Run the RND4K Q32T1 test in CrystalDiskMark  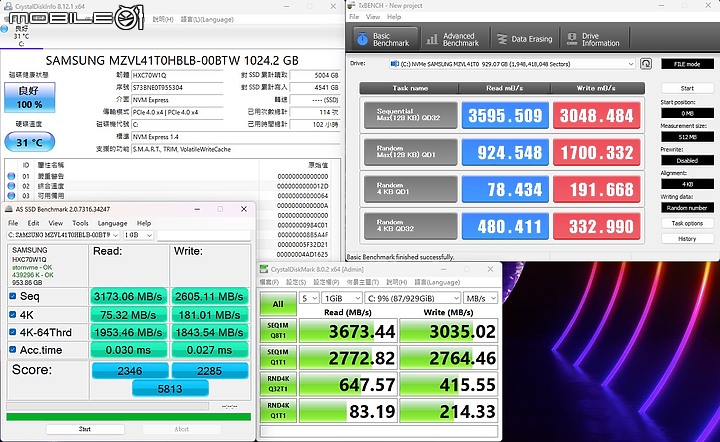[x=278, y=384]
